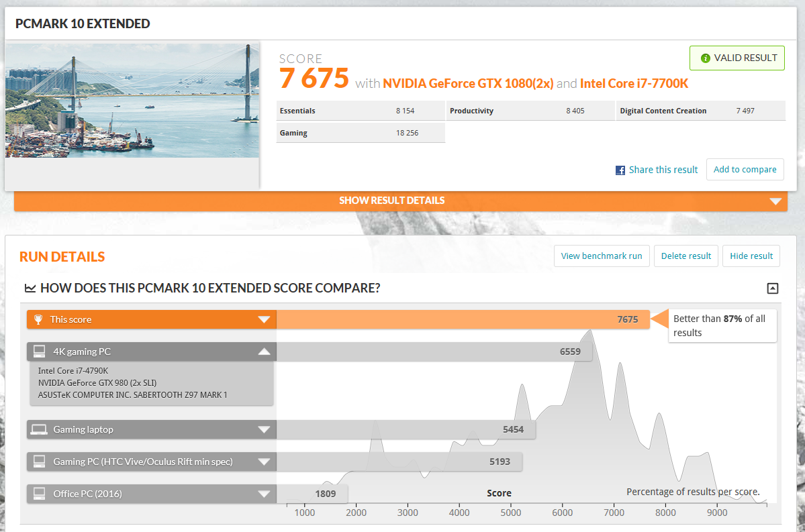
Task: Click the white arrow on the orange details bar
Action: [775, 201]
